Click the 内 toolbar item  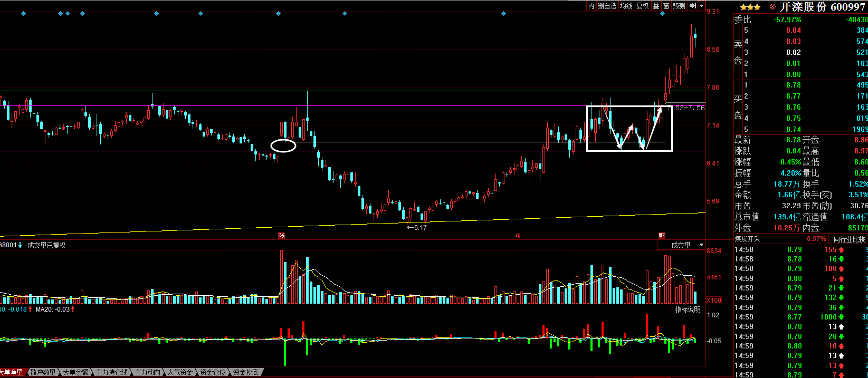pyautogui.click(x=591, y=6)
